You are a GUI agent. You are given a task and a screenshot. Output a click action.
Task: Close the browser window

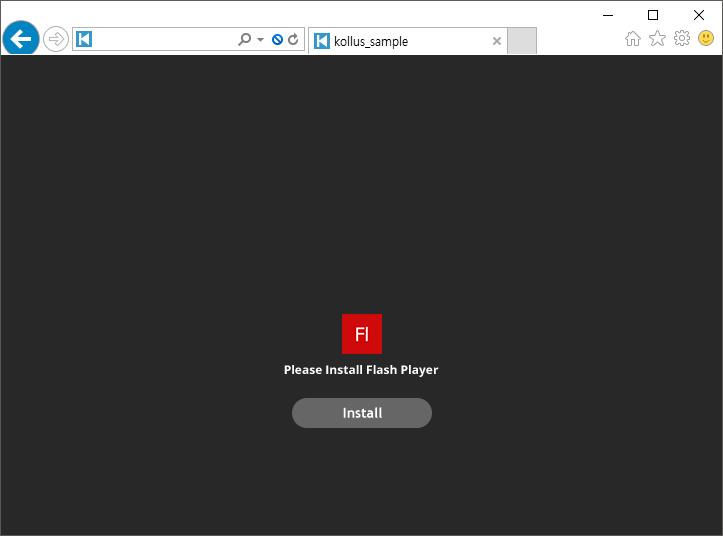(699, 15)
